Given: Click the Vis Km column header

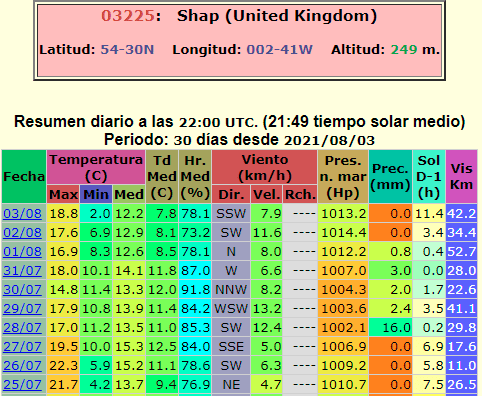Looking at the screenshot, I should click(462, 177).
